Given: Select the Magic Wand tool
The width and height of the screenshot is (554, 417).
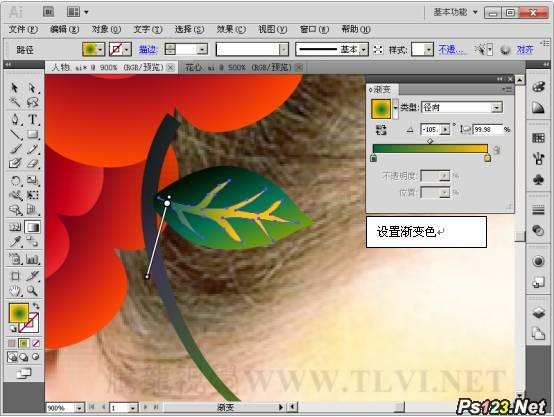Looking at the screenshot, I should tap(14, 102).
